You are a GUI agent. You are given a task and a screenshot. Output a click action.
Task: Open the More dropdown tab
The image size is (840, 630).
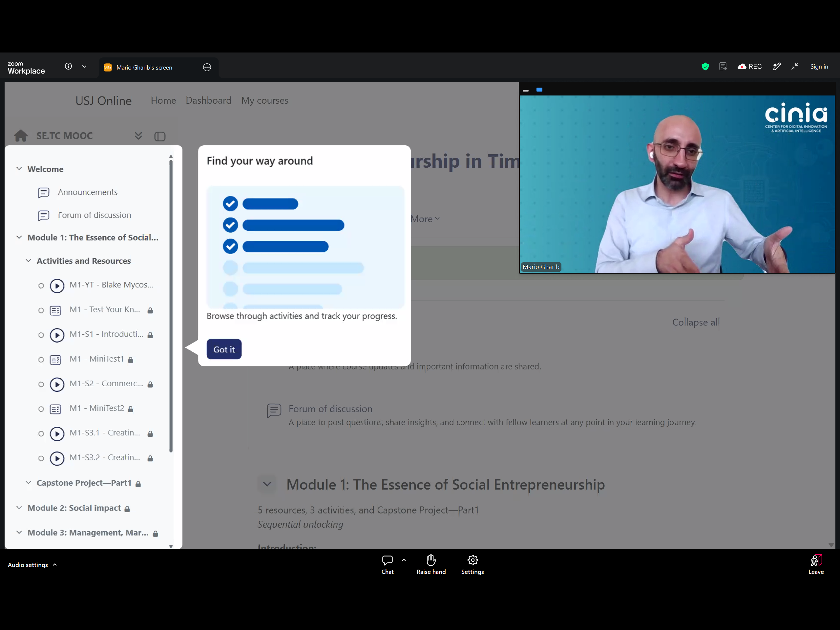coord(425,219)
